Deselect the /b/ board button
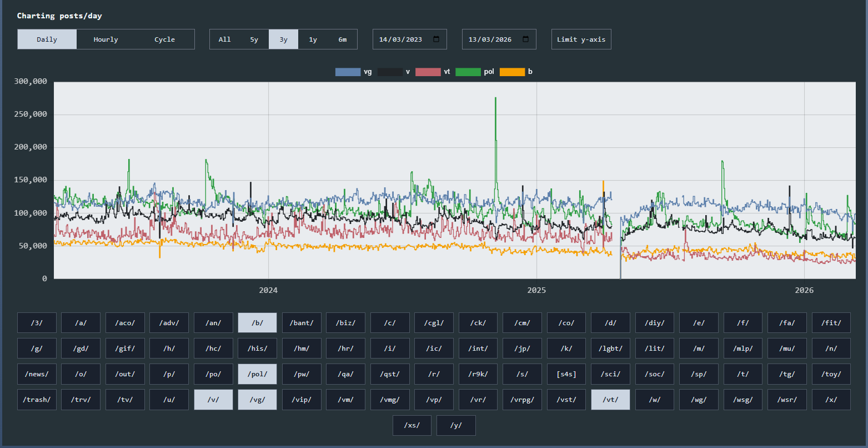 pos(258,323)
